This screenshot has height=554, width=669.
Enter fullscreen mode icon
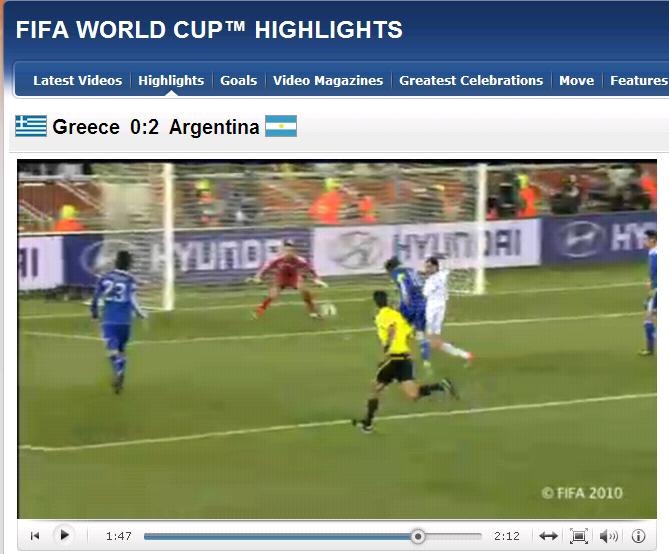(x=579, y=536)
